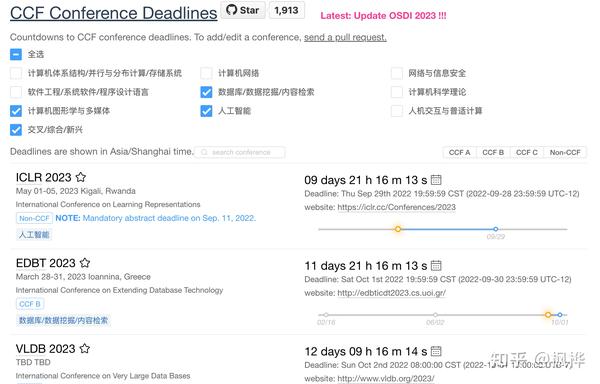Screen dimensions: 600x384
Task: Click 'International Conference on Very Large Data Bases'
Action: (103, 376)
